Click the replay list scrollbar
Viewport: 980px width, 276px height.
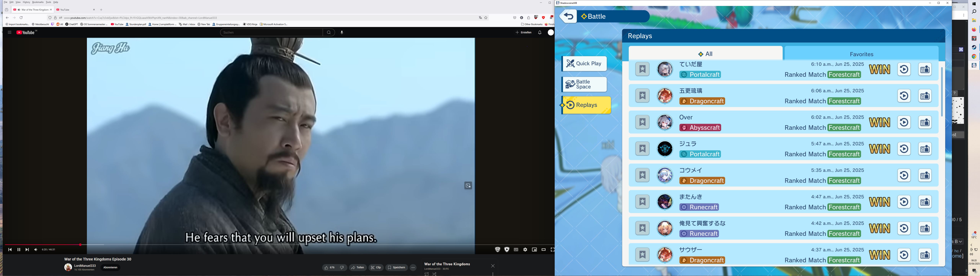coord(942,91)
